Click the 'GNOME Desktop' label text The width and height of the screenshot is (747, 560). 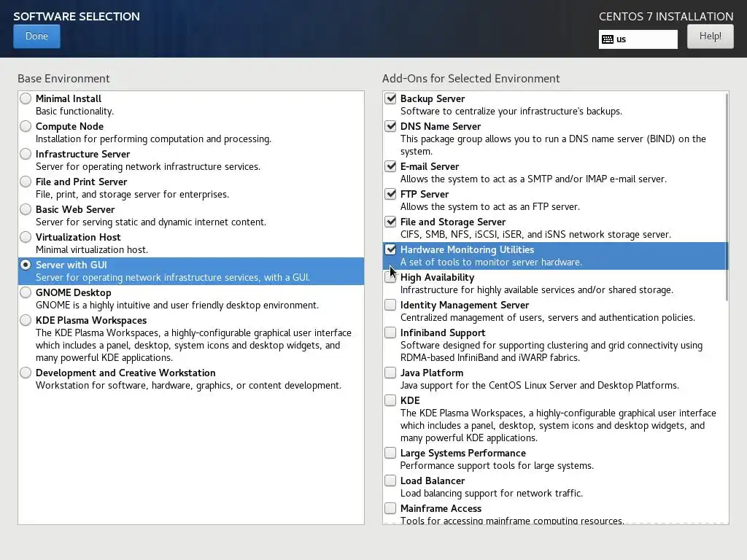[74, 292]
